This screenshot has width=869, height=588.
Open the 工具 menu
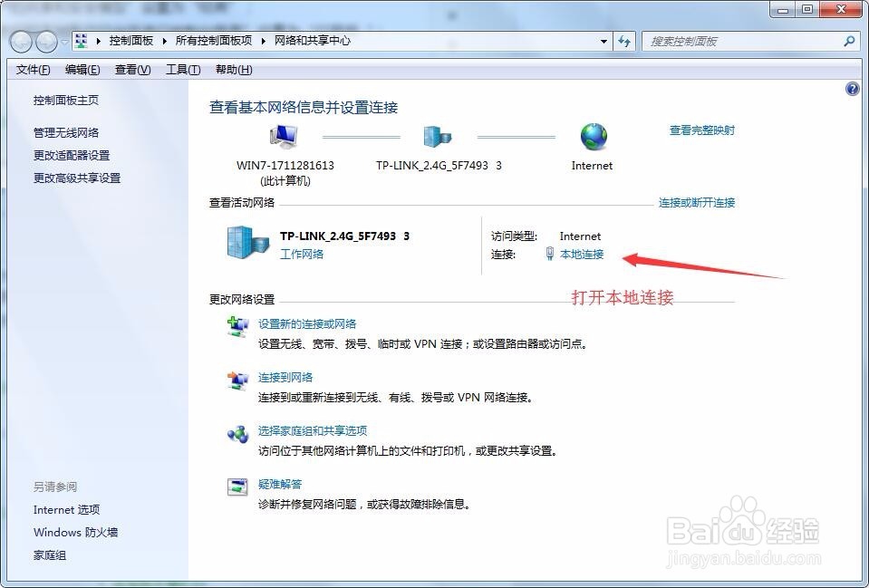coord(181,69)
